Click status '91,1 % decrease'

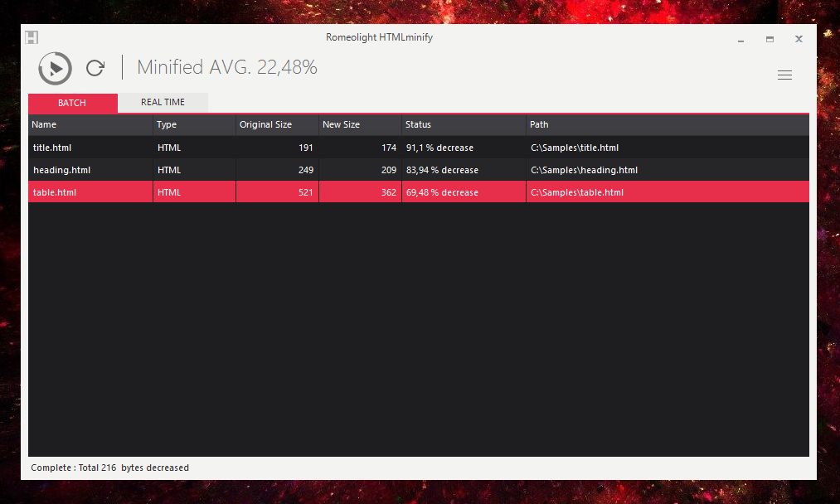tap(439, 148)
